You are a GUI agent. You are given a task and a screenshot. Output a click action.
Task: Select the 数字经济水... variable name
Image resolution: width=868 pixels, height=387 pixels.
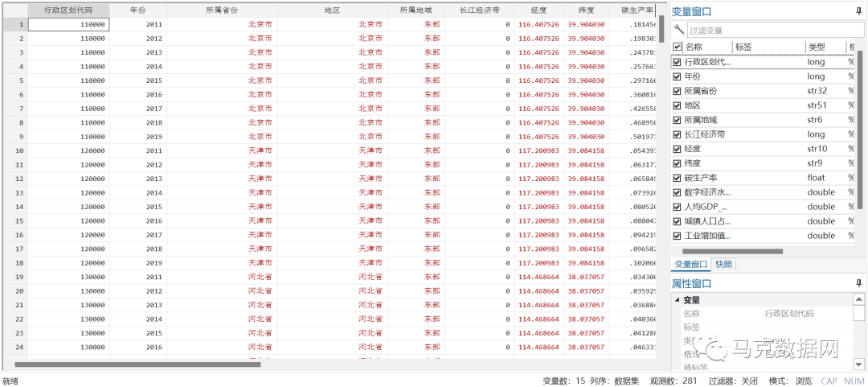708,192
